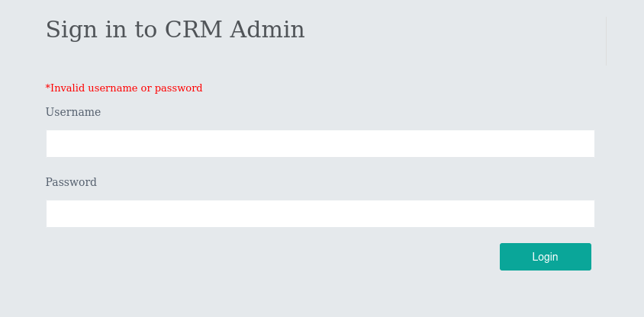The image size is (644, 317).
Task: Click the Password label text
Action: [x=71, y=182]
